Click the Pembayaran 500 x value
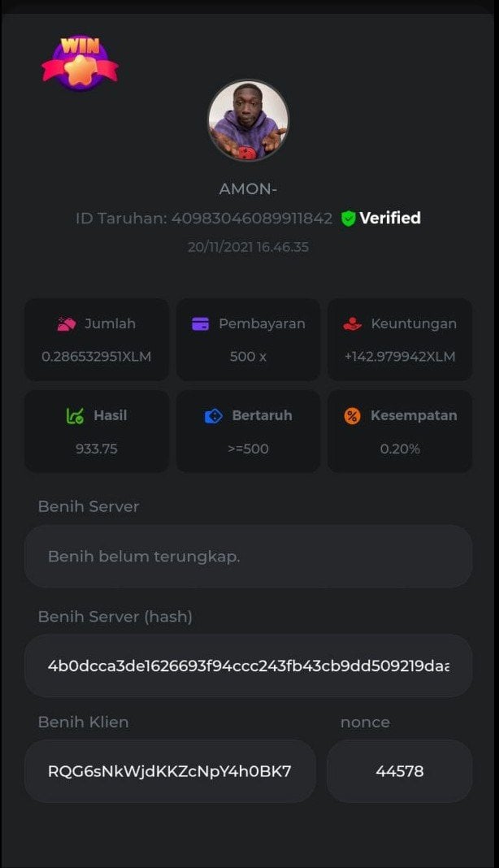The image size is (499, 868). [248, 357]
